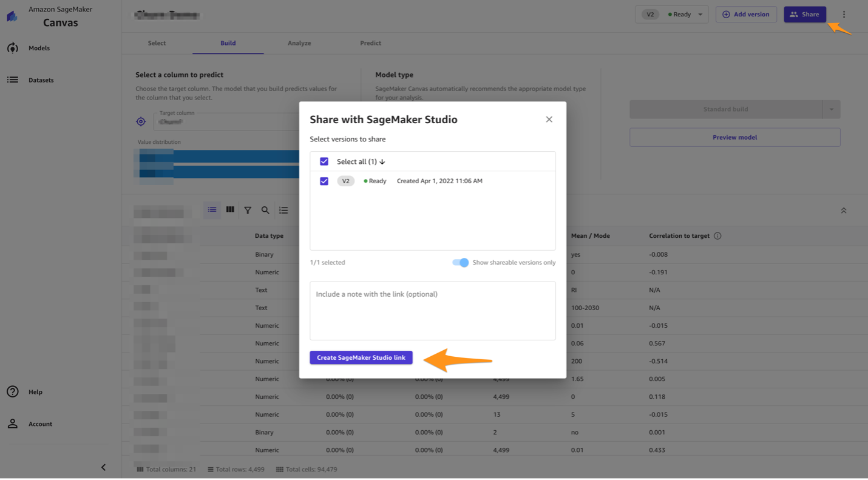Image resolution: width=868 pixels, height=480 pixels.
Task: Switch to grid view in table toolbar
Action: (x=230, y=210)
